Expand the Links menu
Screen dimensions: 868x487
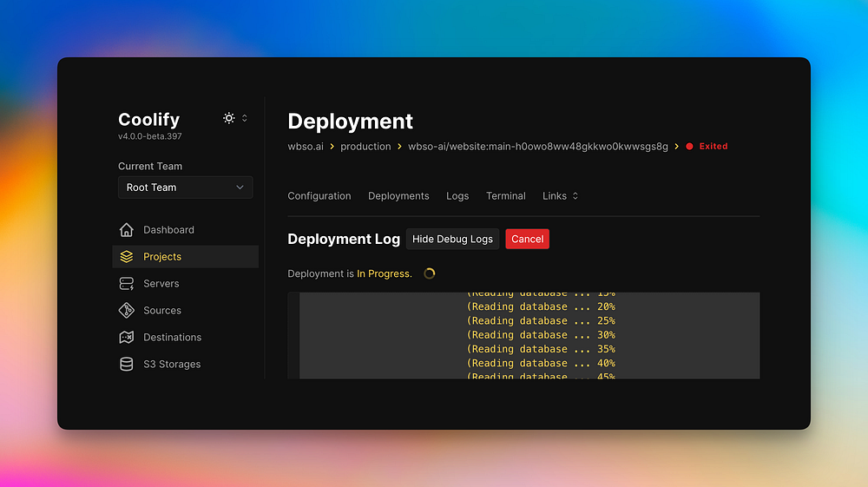click(x=560, y=196)
